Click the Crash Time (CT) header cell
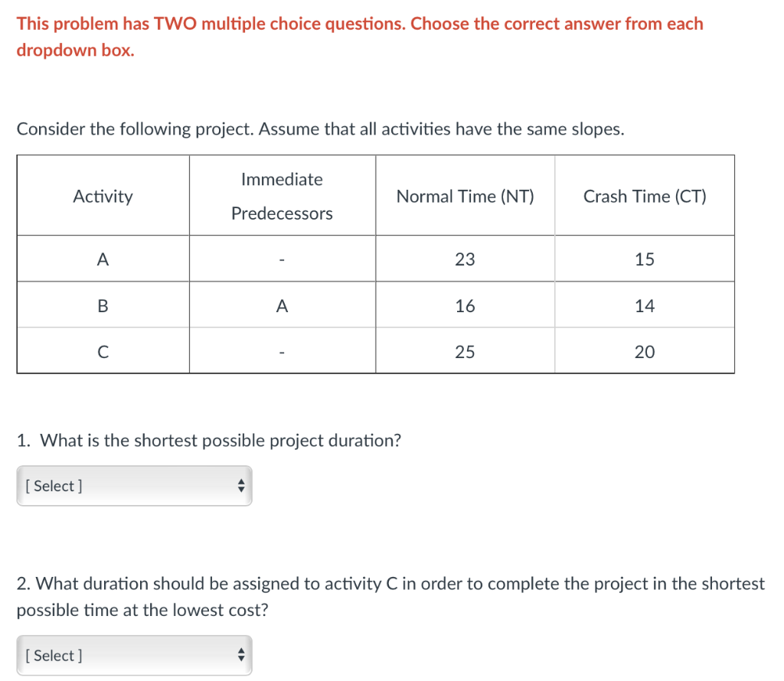This screenshot has width=784, height=681. 645,196
